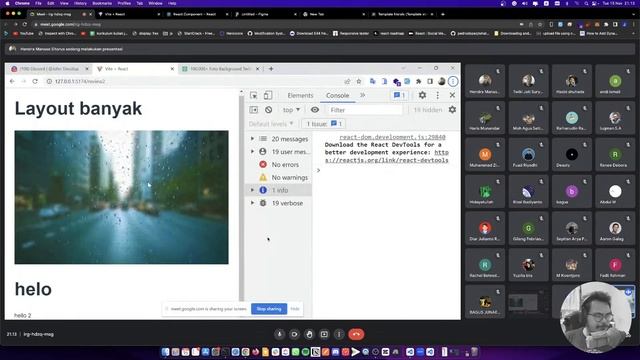Open console settings gear next to hidden count

pyautogui.click(x=452, y=109)
